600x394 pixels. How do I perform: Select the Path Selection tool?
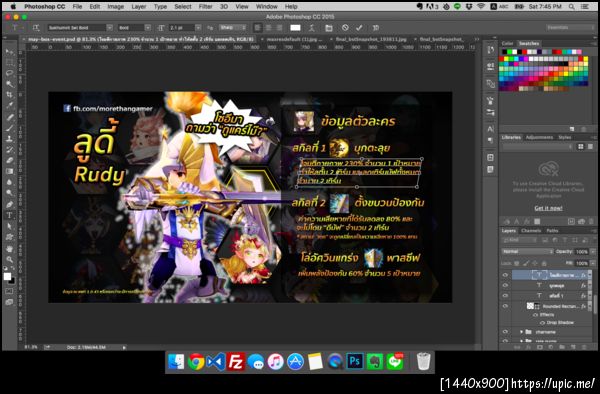tap(10, 226)
